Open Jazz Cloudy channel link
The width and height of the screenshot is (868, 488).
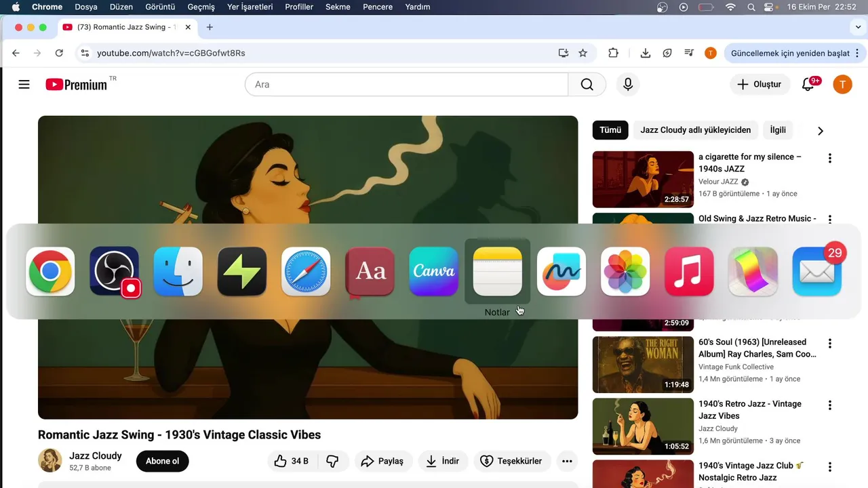pos(96,456)
